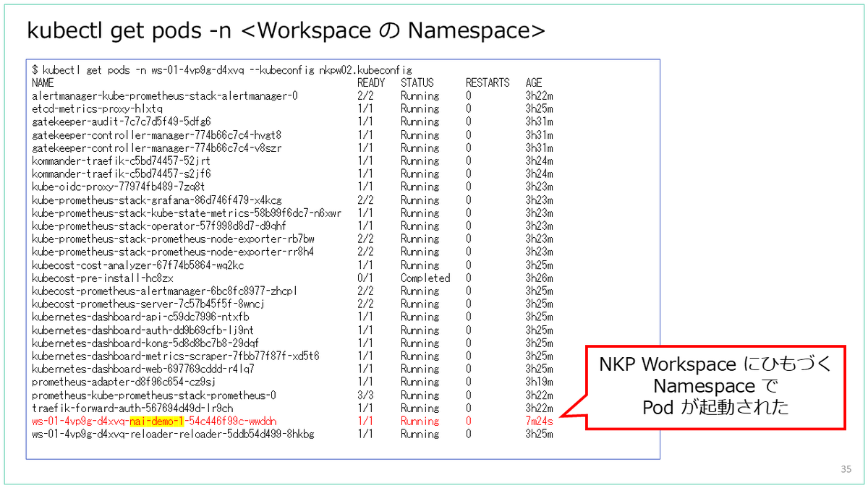Select the kube-oidc-proxy pod name
Viewport: 868px width, 488px height.
[x=119, y=187]
